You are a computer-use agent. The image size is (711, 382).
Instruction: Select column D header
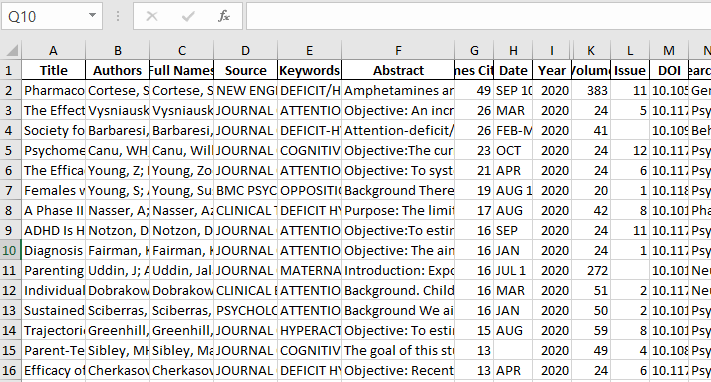[x=245, y=50]
